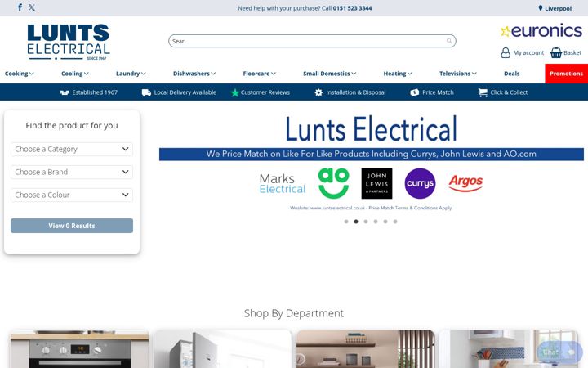Screen dimensions: 588x368
Task: Click the purple Currys logo
Action: pos(420,183)
